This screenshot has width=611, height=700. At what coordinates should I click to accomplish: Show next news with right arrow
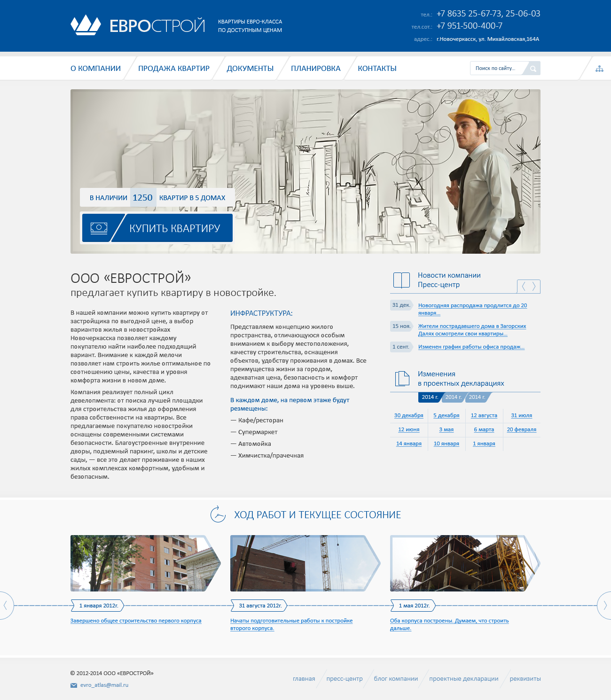pos(534,286)
